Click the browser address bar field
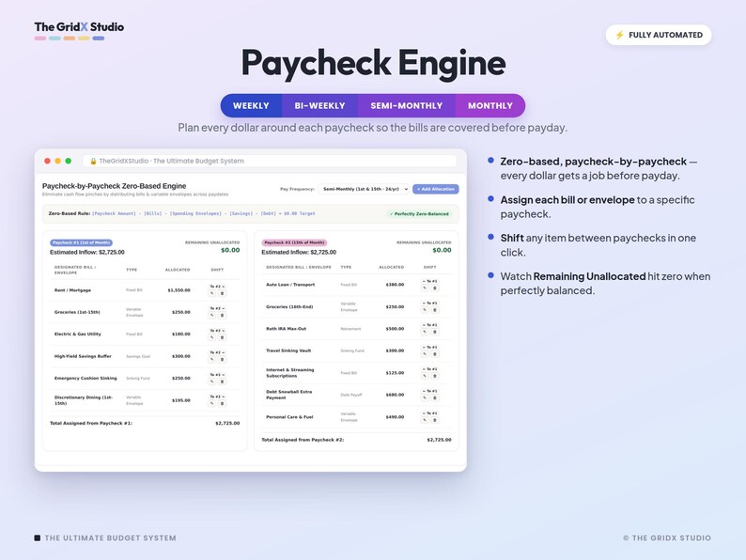This screenshot has width=746, height=560. pos(270,161)
